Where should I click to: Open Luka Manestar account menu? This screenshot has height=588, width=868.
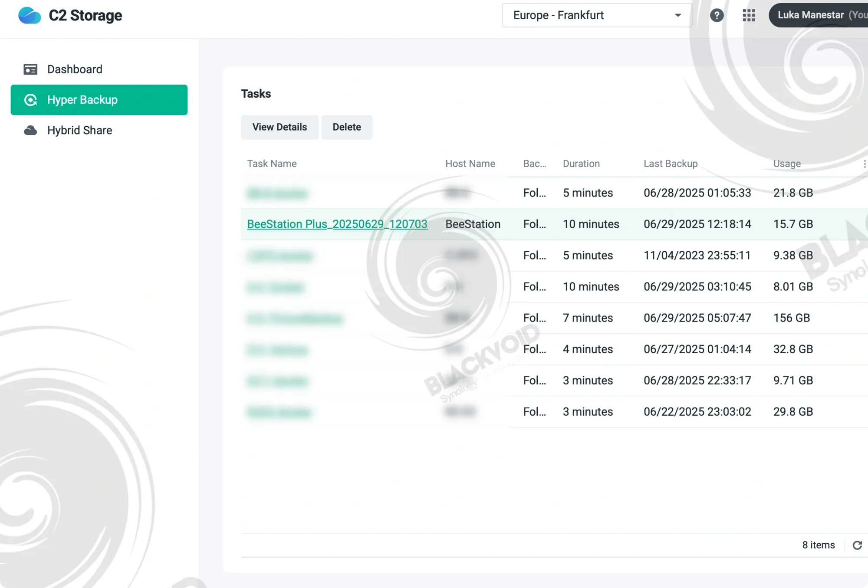tap(819, 15)
